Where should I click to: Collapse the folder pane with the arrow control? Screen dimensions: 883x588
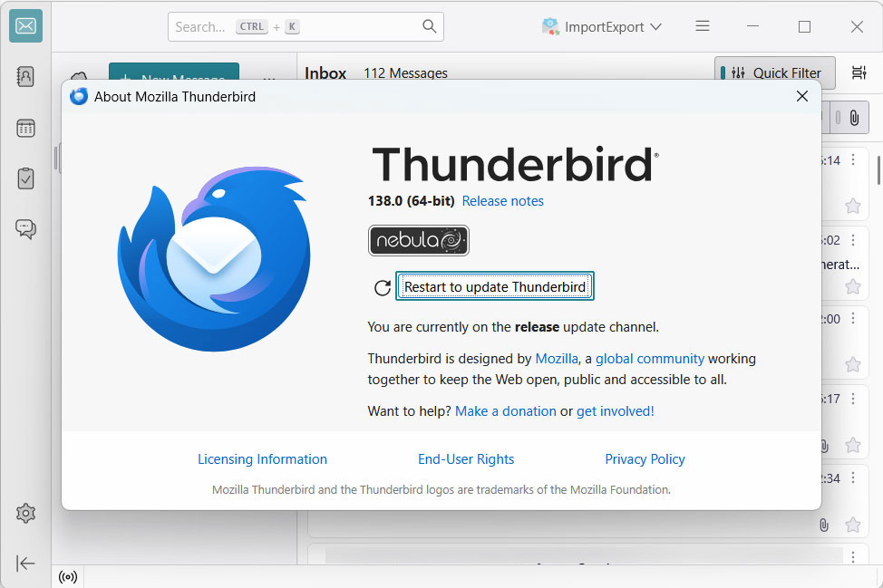tap(25, 563)
